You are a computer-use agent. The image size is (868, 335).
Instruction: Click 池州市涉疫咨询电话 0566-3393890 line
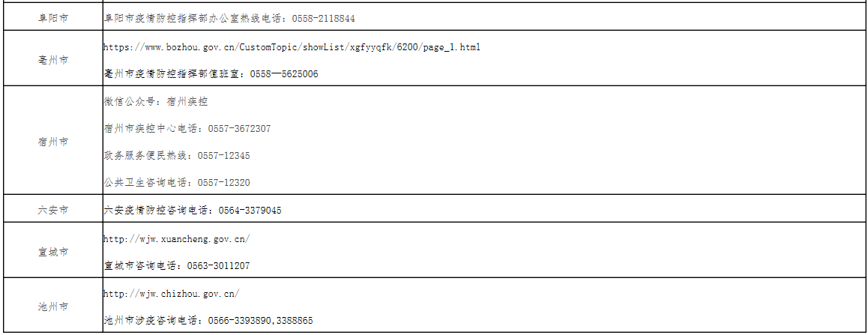(208, 321)
